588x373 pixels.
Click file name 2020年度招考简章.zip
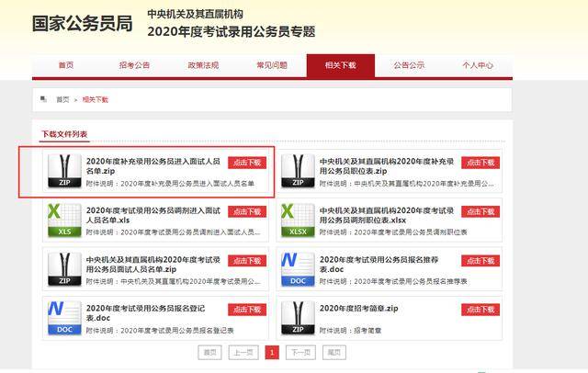[x=359, y=309]
